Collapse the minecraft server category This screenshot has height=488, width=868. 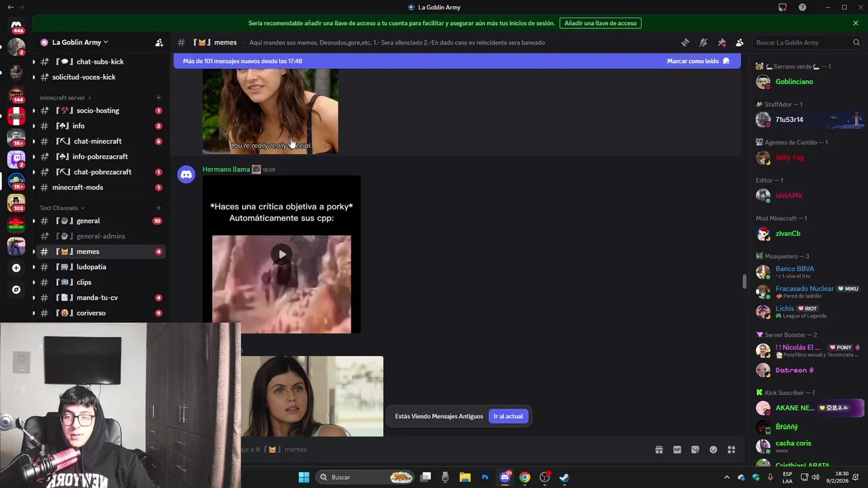[65, 98]
